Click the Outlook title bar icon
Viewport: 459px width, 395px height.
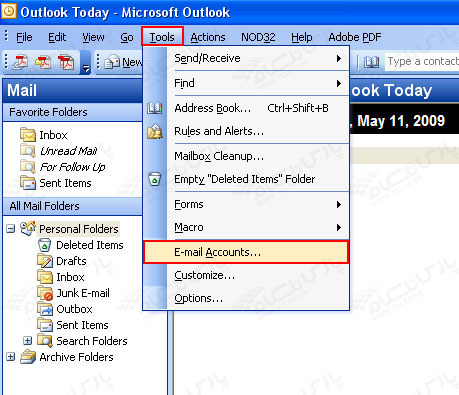(x=8, y=11)
